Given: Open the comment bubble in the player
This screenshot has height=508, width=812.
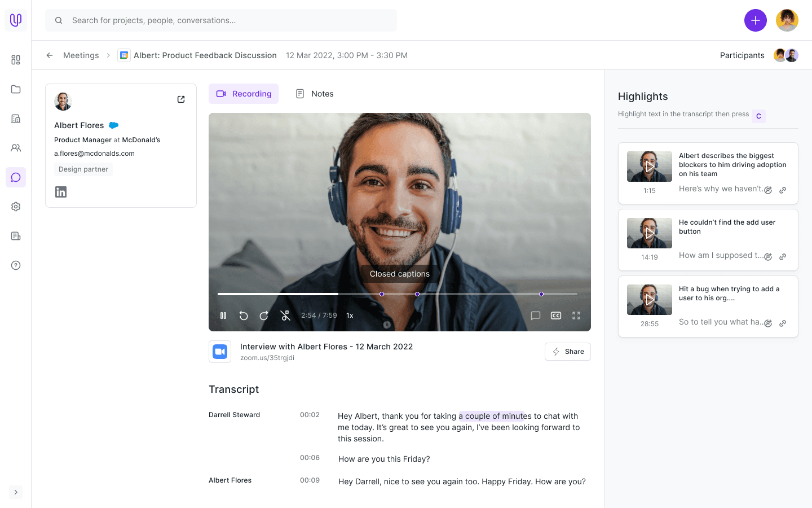Looking at the screenshot, I should (536, 316).
